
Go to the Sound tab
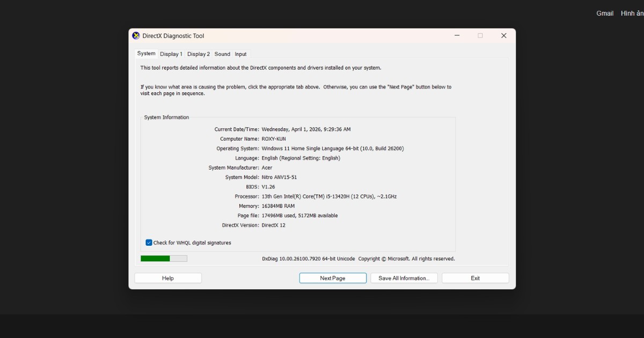(x=222, y=54)
